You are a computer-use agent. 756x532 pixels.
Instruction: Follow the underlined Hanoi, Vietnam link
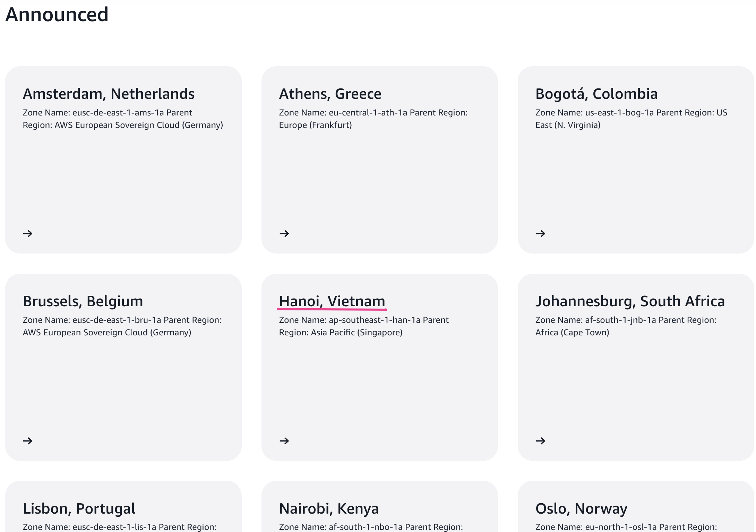point(332,301)
